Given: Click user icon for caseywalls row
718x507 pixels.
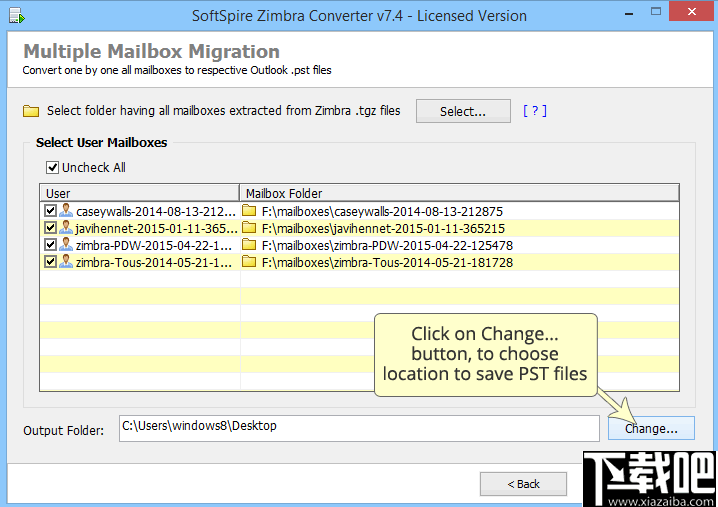Looking at the screenshot, I should coord(66,211).
